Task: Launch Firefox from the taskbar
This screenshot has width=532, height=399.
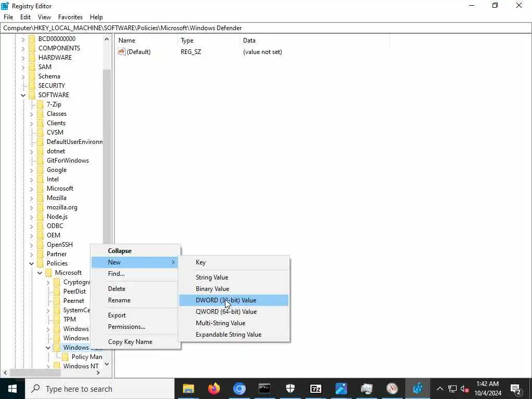Action: [x=214, y=389]
